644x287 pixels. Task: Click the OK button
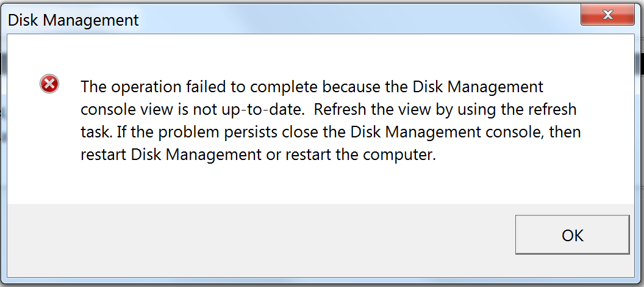572,234
